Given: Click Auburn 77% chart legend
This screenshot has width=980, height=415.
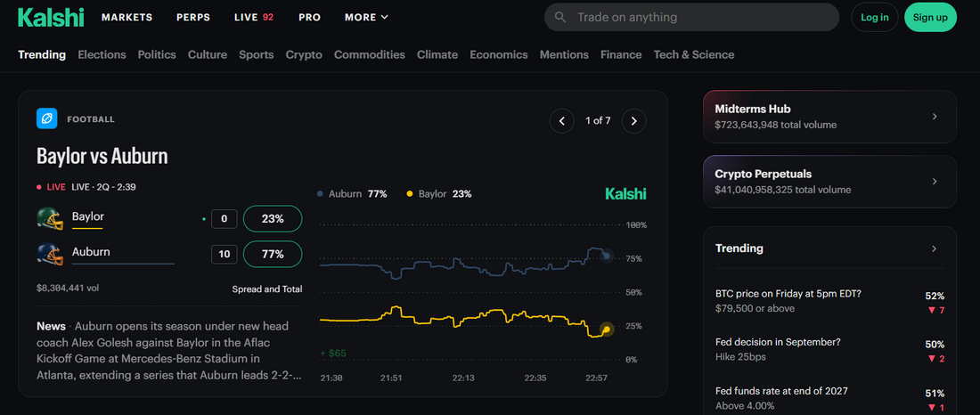Looking at the screenshot, I should (x=352, y=194).
